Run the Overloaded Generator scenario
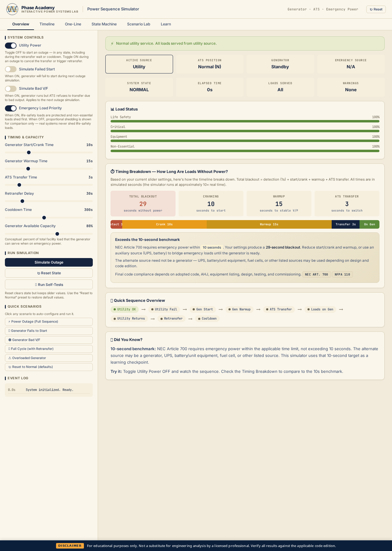 pyautogui.click(x=49, y=358)
